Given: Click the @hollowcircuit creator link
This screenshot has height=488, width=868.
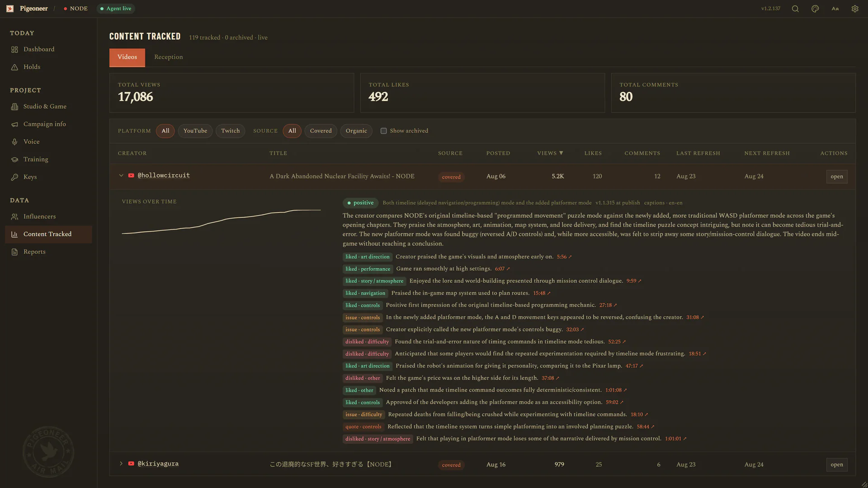Looking at the screenshot, I should pyautogui.click(x=164, y=175).
